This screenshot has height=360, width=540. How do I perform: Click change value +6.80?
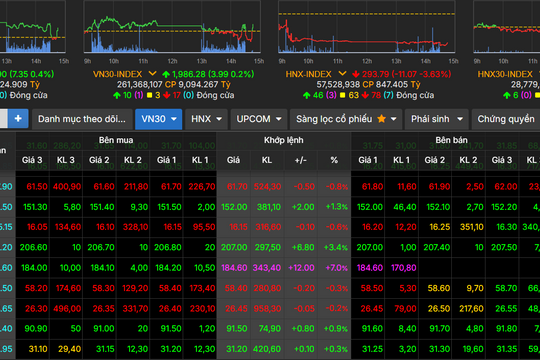pyautogui.click(x=303, y=247)
